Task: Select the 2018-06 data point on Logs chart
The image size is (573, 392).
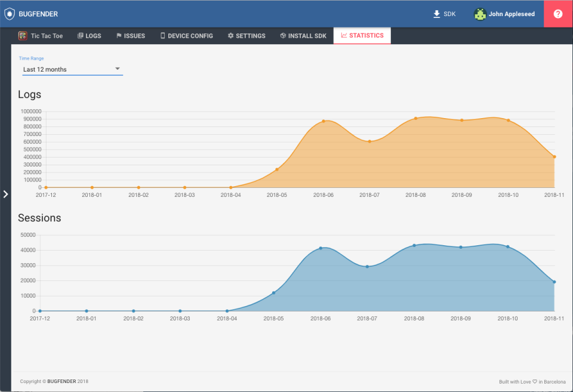Action: [x=323, y=121]
